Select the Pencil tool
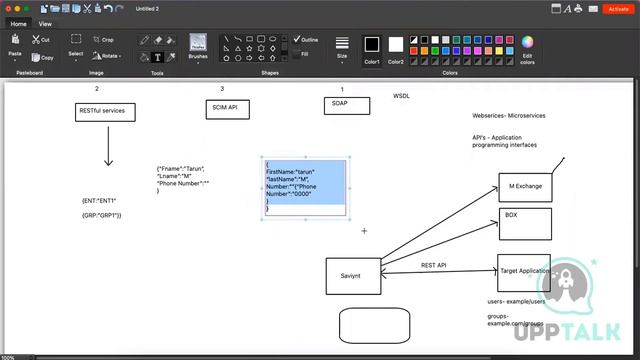This screenshot has height=360, width=640. pos(144,40)
